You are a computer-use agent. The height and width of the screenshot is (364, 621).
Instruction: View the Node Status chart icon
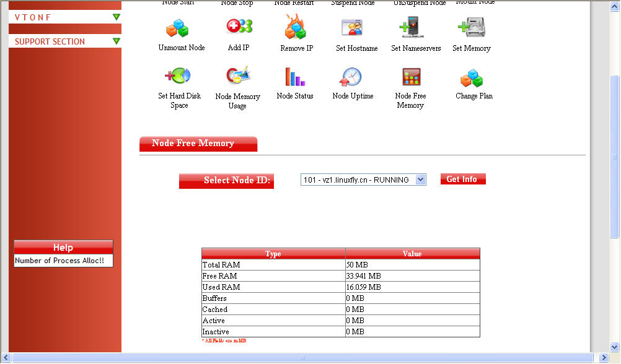click(x=295, y=77)
